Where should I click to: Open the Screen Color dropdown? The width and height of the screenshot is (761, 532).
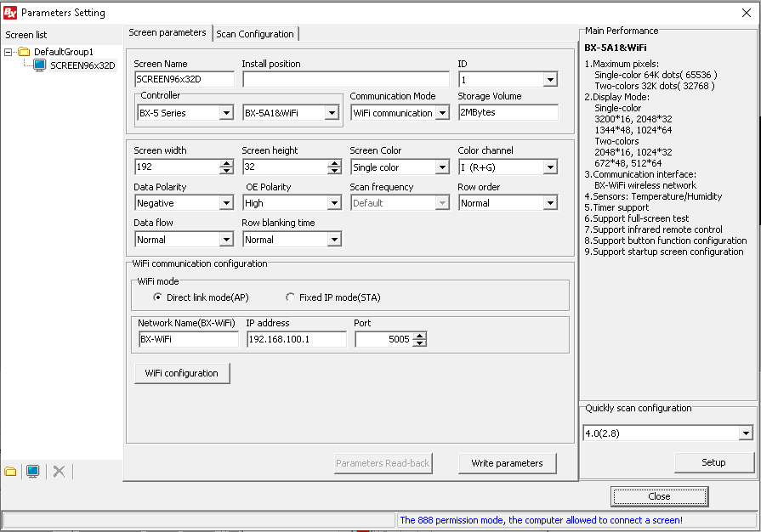click(x=442, y=167)
